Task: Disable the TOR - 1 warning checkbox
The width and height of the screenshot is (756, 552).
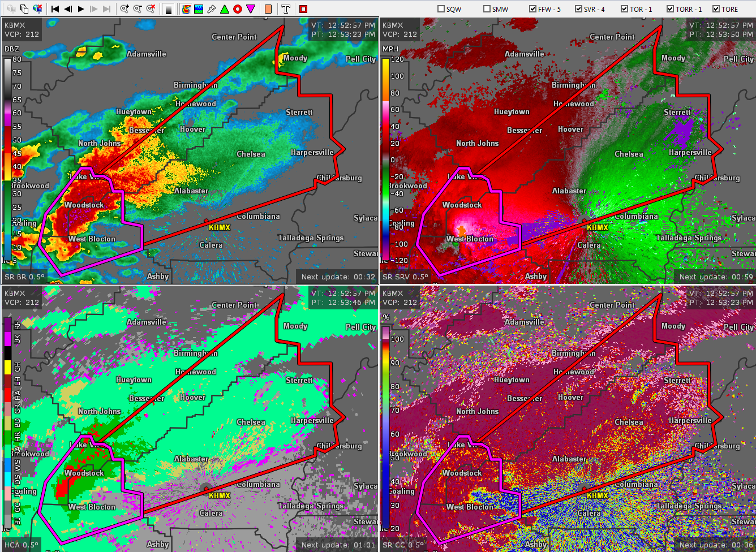Action: [x=624, y=9]
